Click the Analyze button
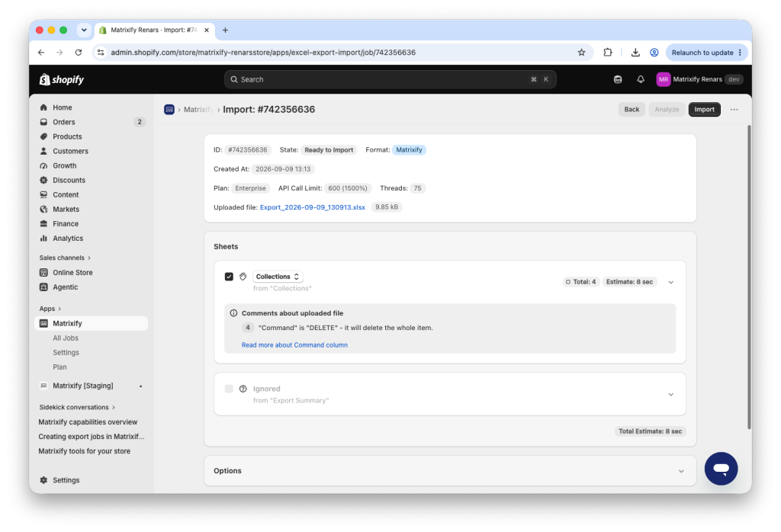This screenshot has width=781, height=532. pos(667,110)
